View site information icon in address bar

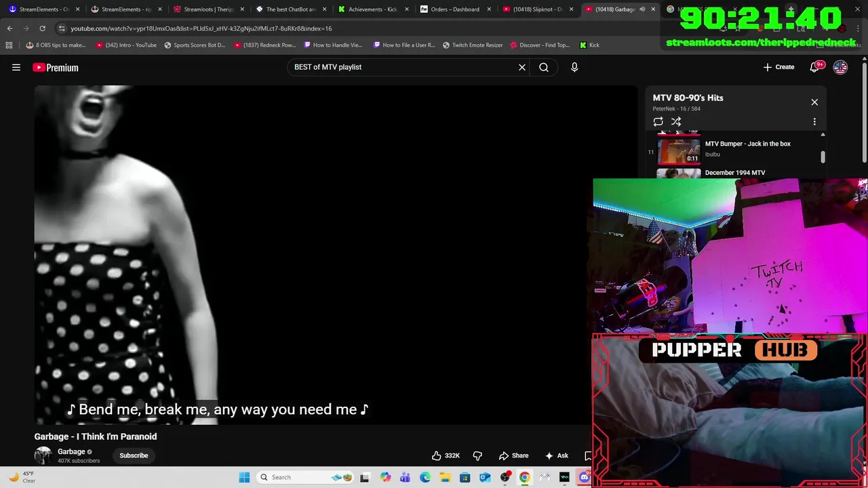[62, 28]
